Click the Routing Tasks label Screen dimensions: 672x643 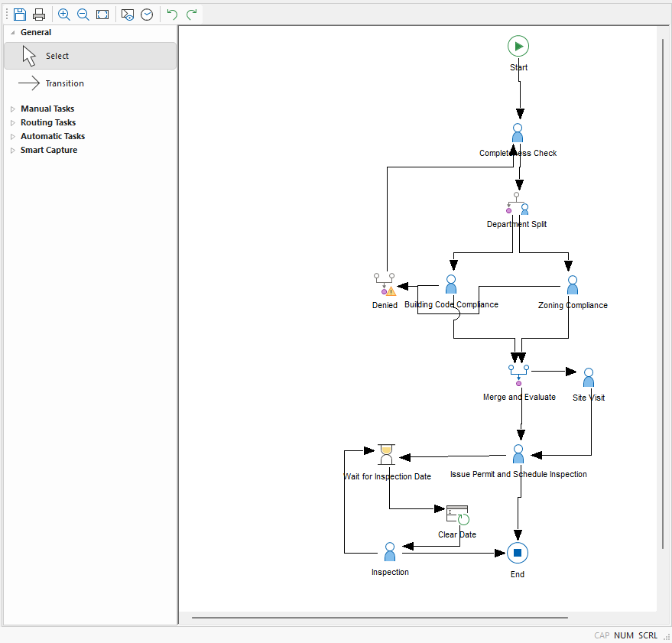point(48,122)
